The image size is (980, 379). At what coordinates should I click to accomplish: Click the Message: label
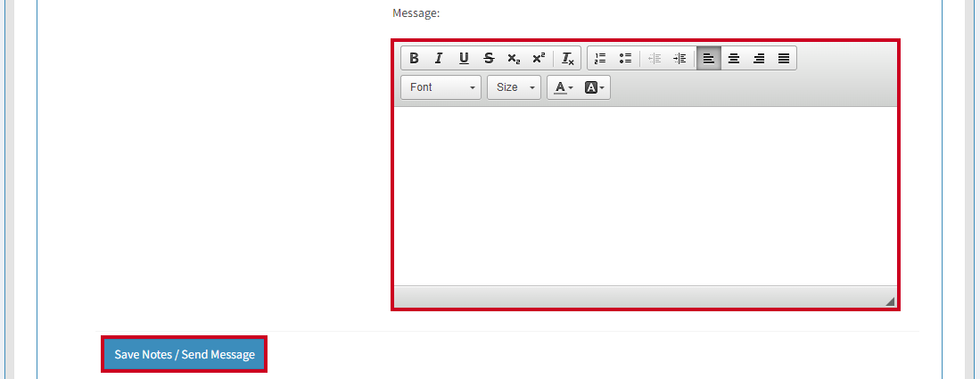[x=416, y=13]
